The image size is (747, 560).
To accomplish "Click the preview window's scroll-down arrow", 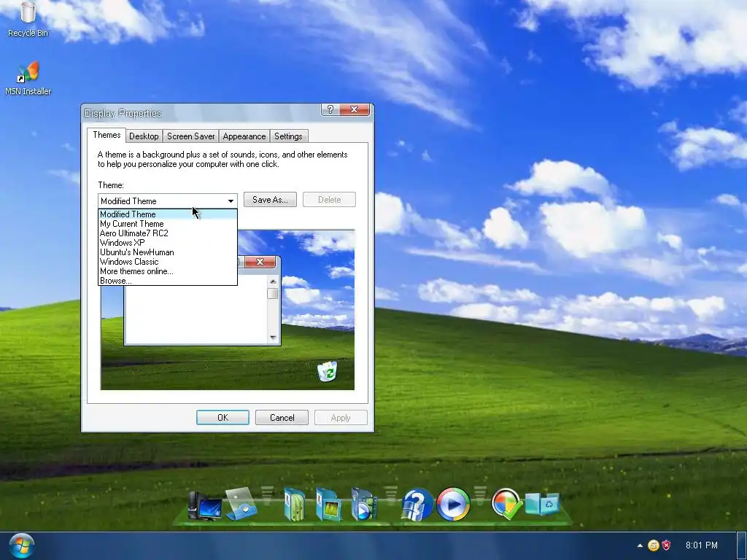I will click(273, 337).
